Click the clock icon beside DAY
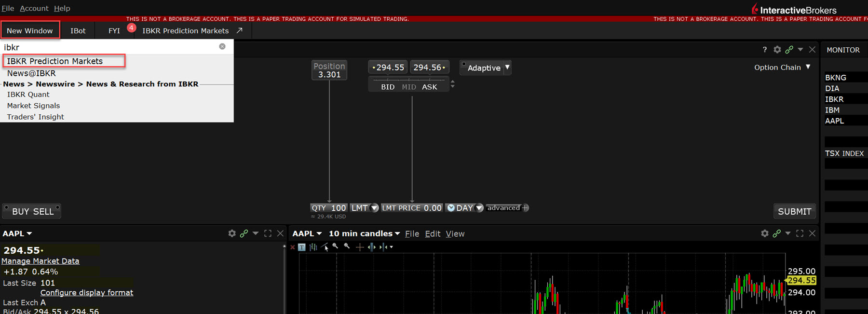The height and width of the screenshot is (314, 868). pos(451,208)
